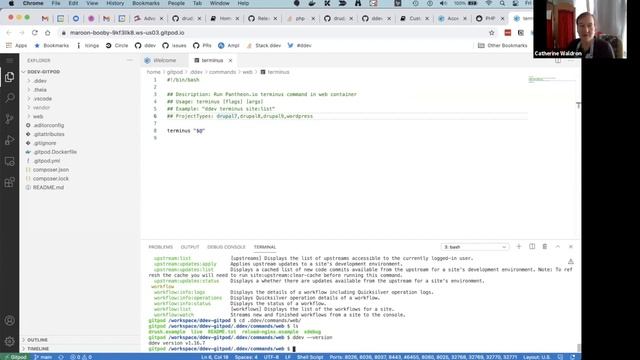
Task: Open the .gitignore file
Action: click(45, 143)
